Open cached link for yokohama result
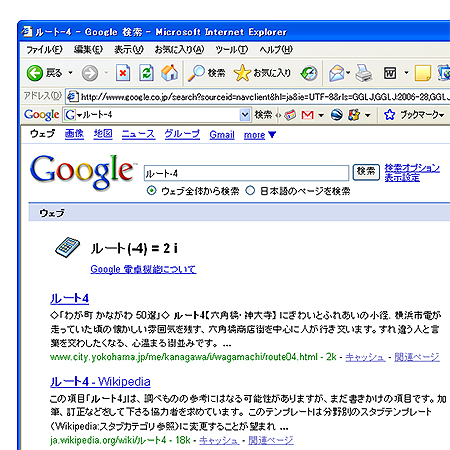Viewport: 450px width, 450px height. 365,357
